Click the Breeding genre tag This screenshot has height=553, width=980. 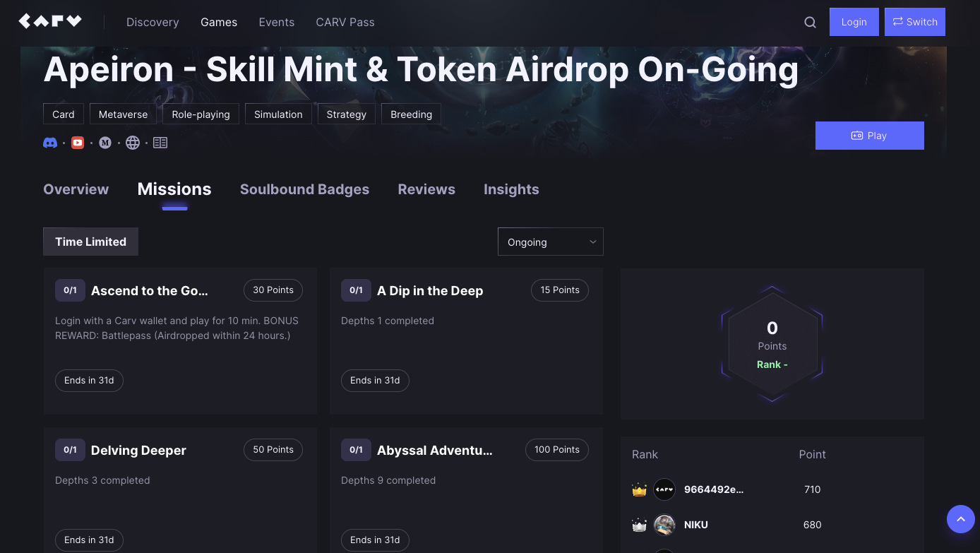[412, 114]
